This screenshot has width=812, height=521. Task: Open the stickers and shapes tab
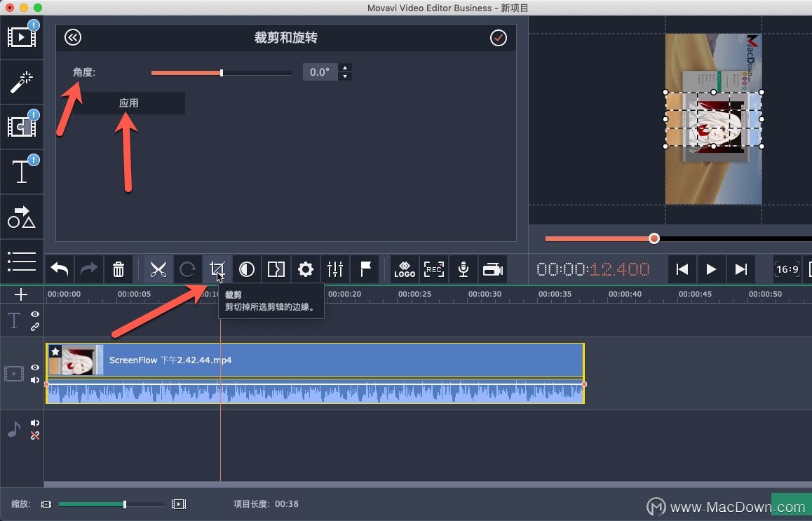coord(21,217)
